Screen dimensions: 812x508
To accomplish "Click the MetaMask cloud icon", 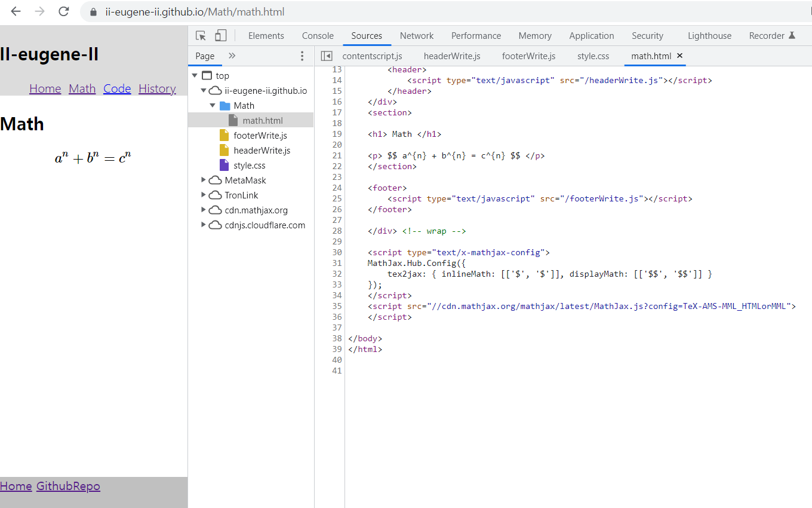I will pos(215,180).
